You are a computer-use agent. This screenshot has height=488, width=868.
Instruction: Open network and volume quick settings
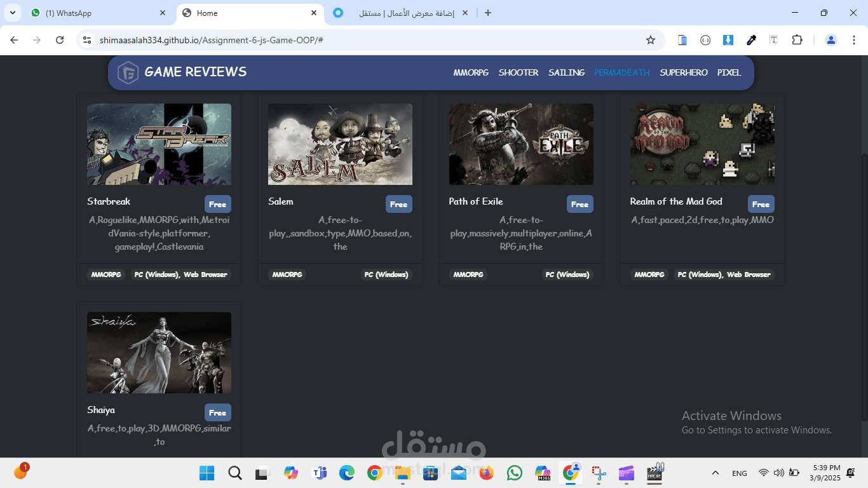[x=779, y=473]
